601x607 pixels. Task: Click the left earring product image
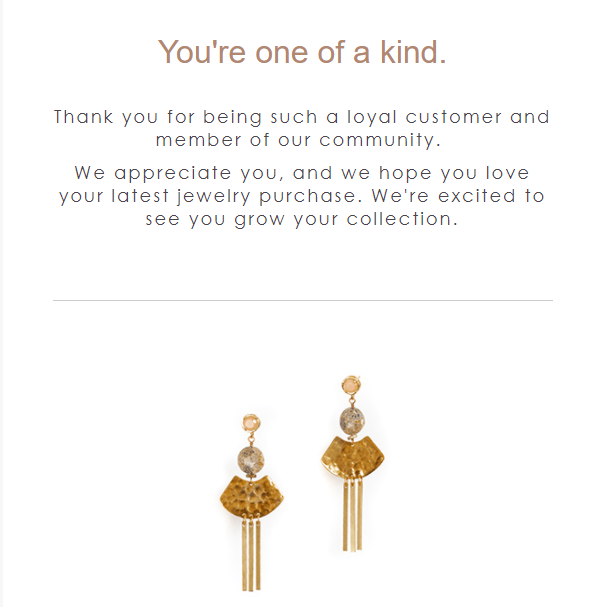[x=250, y=500]
